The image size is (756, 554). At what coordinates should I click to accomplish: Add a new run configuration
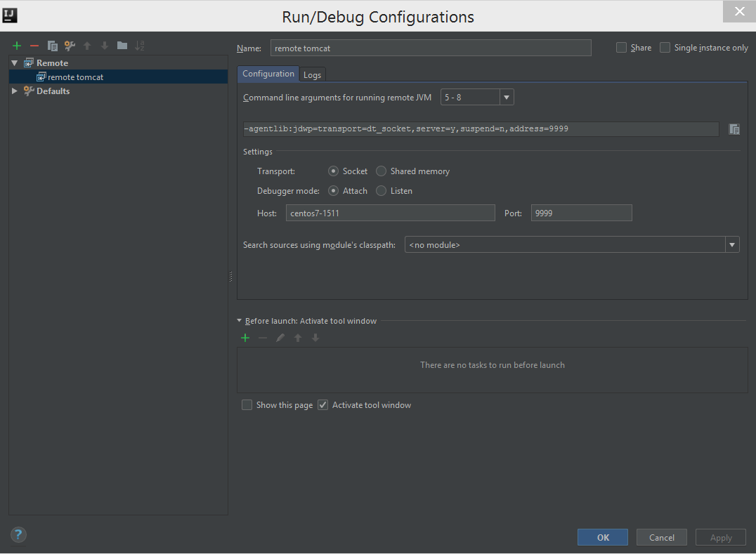[x=16, y=45]
